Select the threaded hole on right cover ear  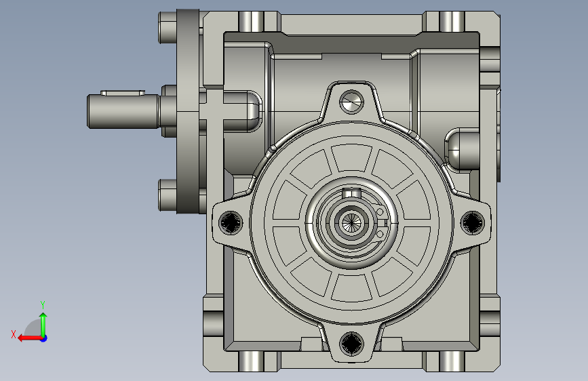pos(472,223)
